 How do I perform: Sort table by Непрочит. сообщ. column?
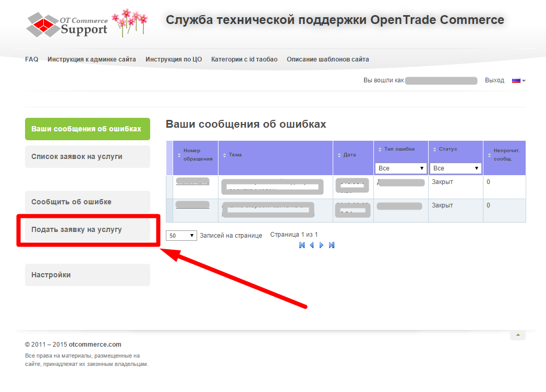pyautogui.click(x=504, y=155)
